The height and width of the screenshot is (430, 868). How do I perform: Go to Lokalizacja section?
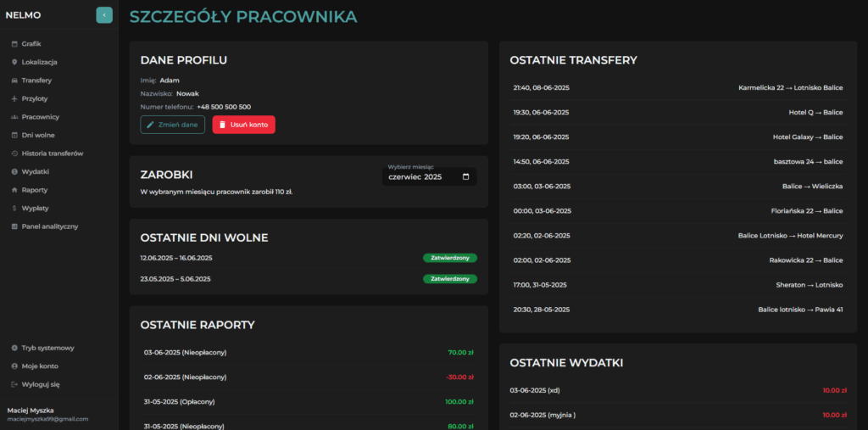(58, 62)
